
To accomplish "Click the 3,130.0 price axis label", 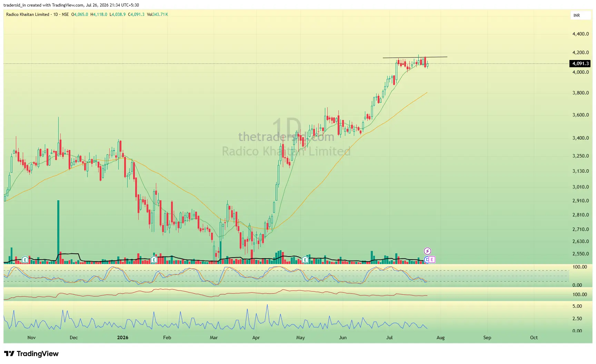I will coord(580,171).
